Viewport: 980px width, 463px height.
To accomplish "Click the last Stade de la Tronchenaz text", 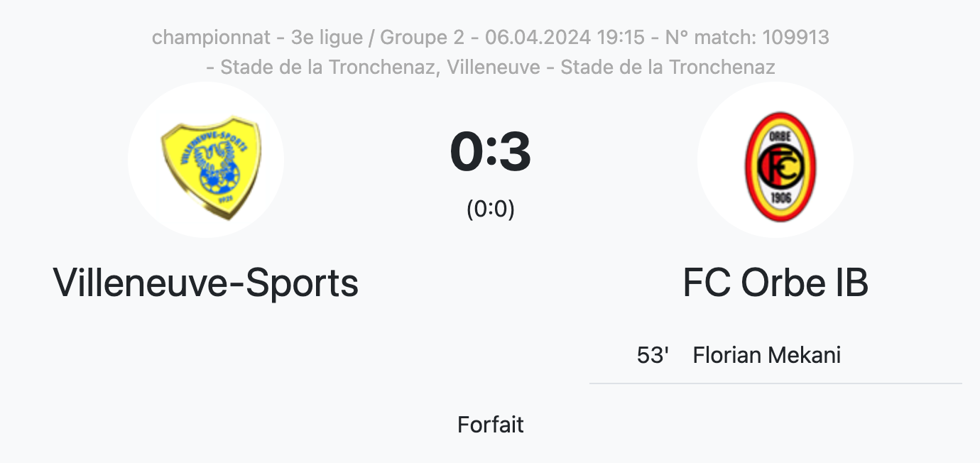I will coord(668,67).
